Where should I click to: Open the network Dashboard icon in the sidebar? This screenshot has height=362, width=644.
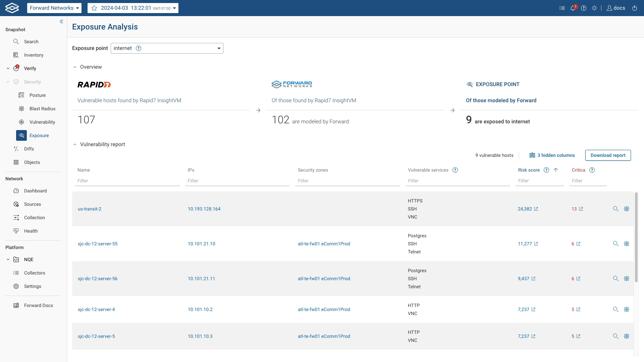click(x=16, y=191)
